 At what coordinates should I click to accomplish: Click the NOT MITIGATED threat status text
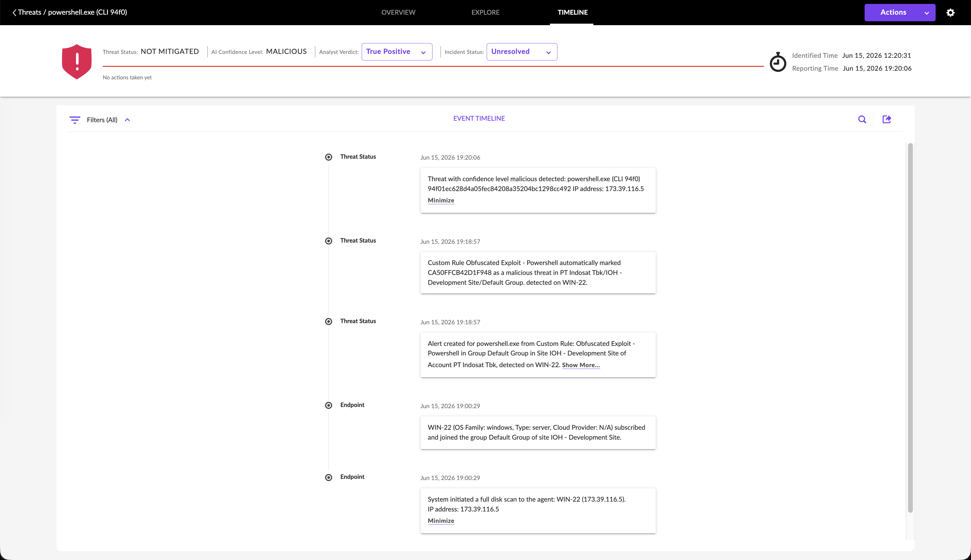170,52
